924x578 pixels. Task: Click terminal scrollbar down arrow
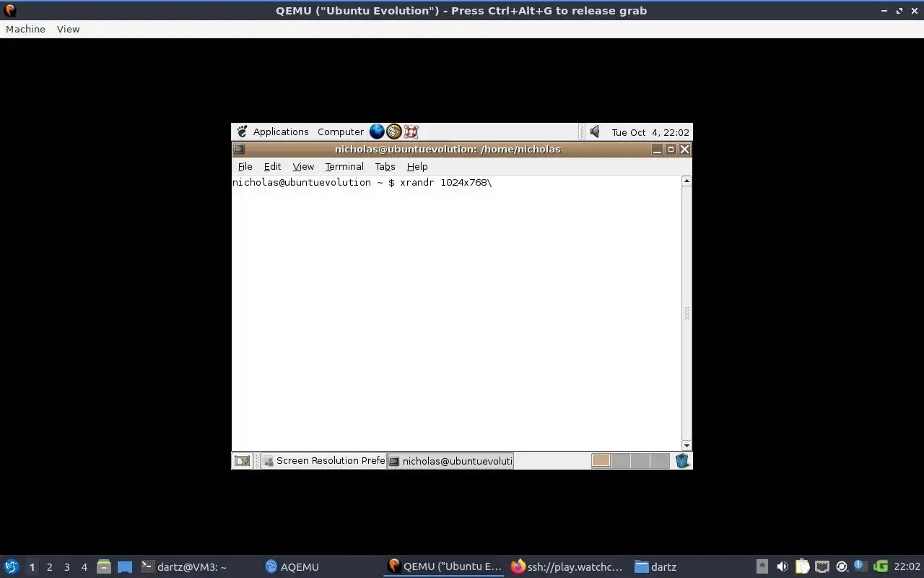click(x=687, y=445)
